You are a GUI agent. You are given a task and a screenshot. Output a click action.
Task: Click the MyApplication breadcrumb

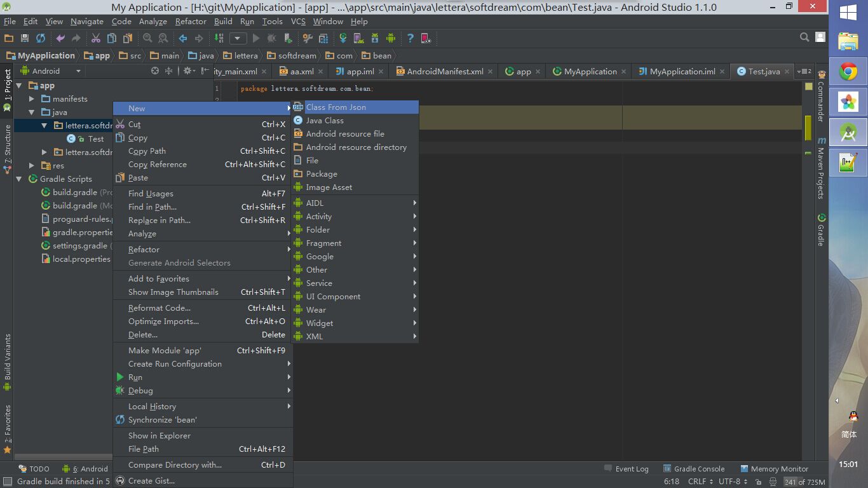point(41,55)
